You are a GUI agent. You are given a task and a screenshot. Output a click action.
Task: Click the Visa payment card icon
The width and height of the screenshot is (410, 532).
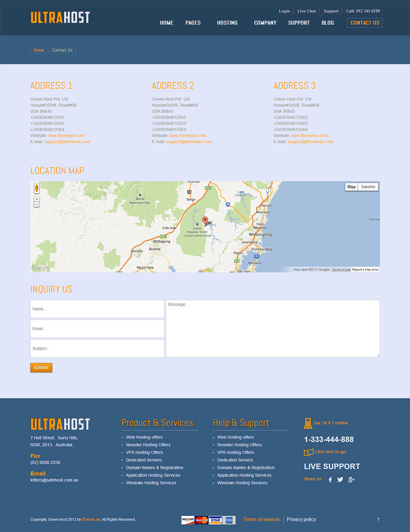click(x=215, y=519)
